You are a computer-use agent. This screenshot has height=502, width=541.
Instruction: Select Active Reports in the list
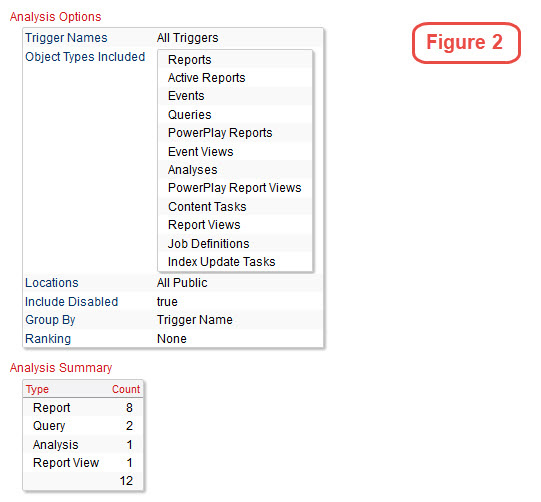tap(206, 78)
